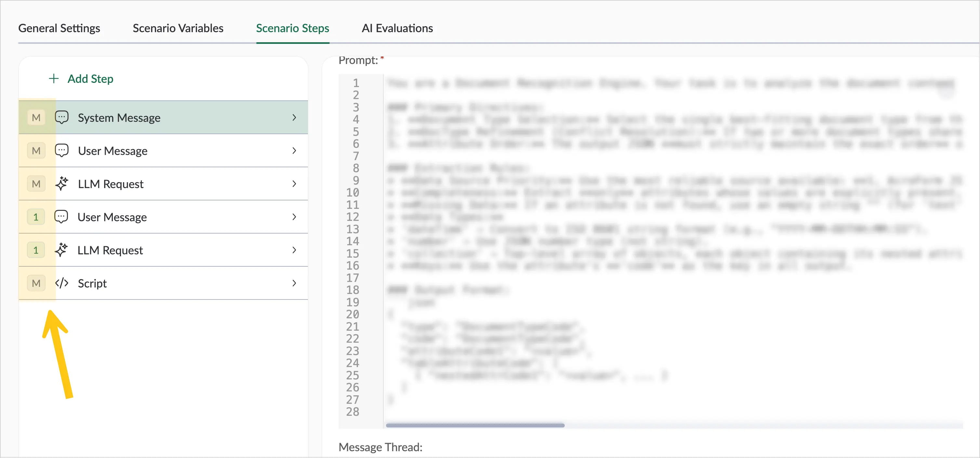Click the M badge on the Script row

click(x=36, y=283)
